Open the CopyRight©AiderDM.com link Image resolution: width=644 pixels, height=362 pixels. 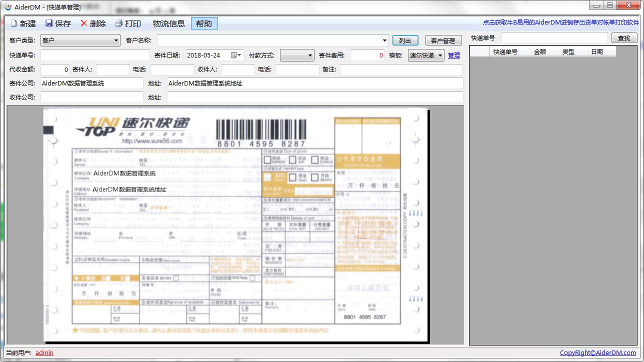[598, 353]
